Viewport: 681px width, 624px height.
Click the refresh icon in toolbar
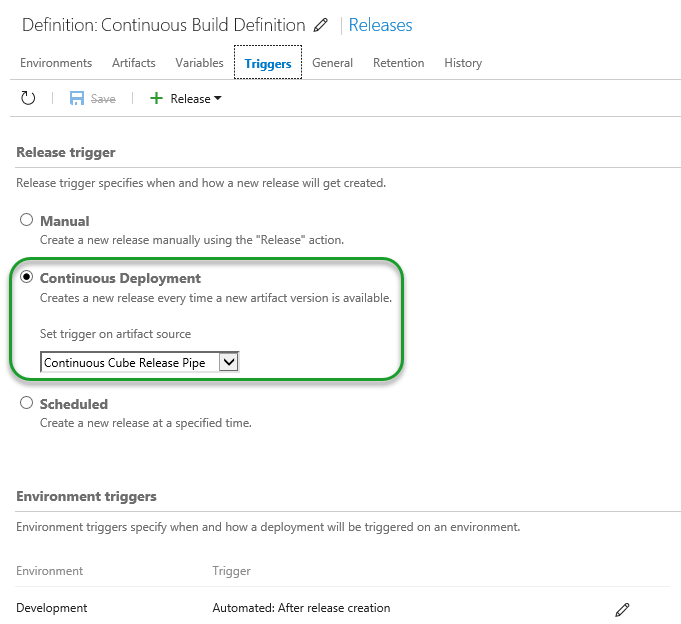(28, 98)
